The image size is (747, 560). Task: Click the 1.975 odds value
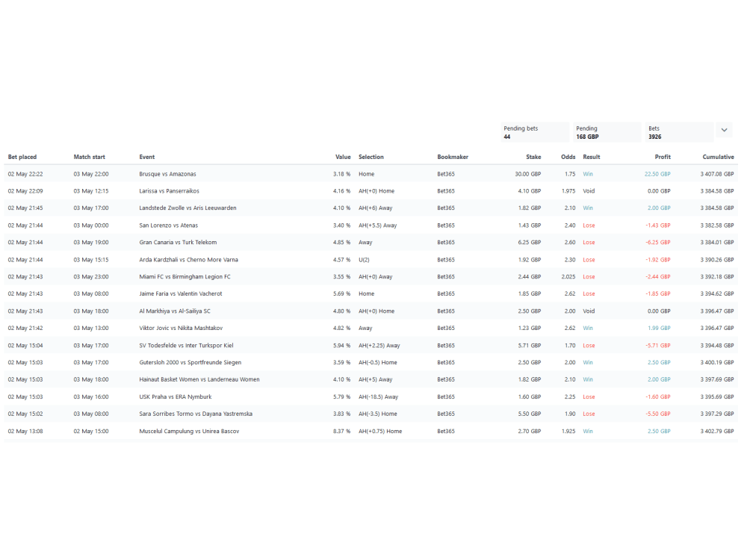pos(568,191)
